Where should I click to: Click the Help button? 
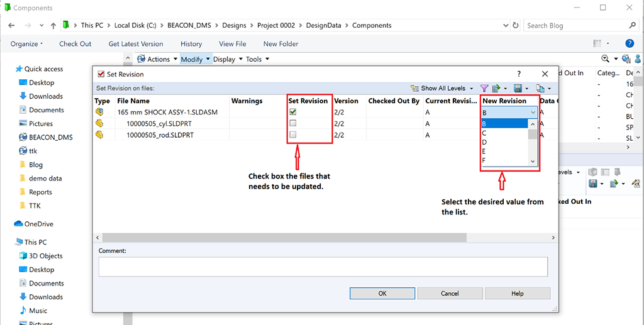click(518, 294)
